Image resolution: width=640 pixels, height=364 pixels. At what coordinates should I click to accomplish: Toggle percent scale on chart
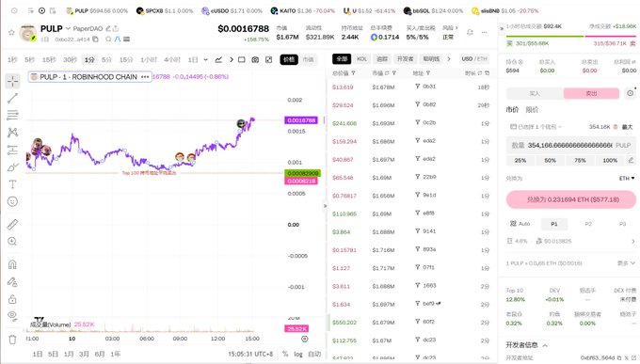(285, 354)
